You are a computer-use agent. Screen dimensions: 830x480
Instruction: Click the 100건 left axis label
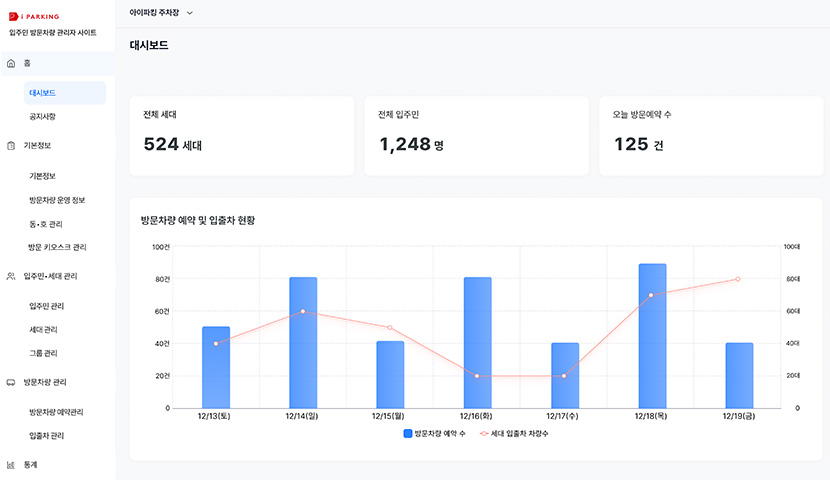pos(161,247)
